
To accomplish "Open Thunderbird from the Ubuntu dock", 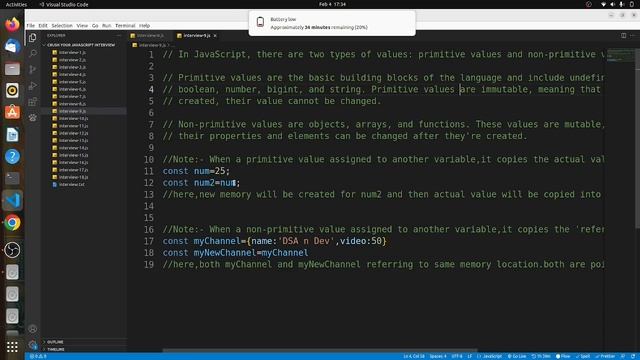I will [12, 46].
